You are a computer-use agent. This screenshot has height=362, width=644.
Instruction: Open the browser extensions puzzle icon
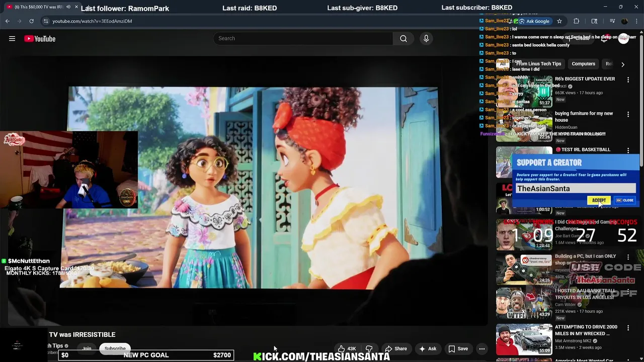pos(577,21)
